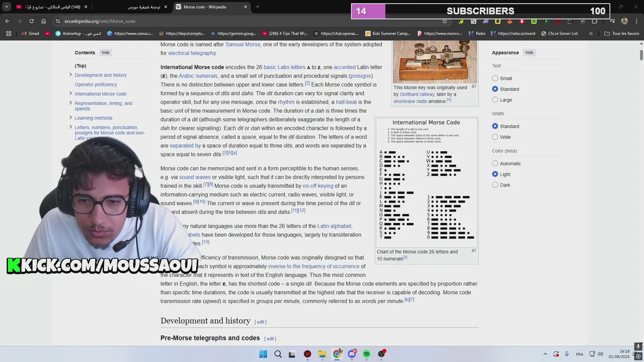Follow the on-off keying link

click(x=318, y=186)
